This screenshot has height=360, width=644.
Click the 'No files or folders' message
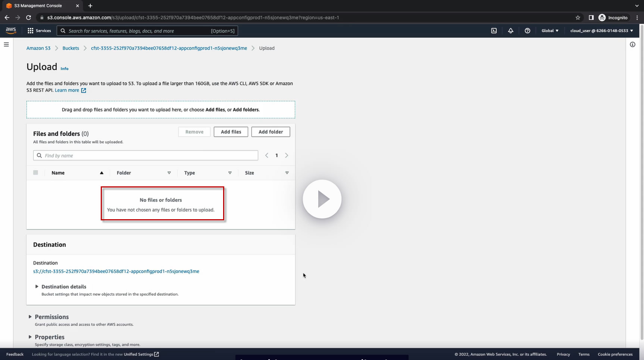pos(161,200)
